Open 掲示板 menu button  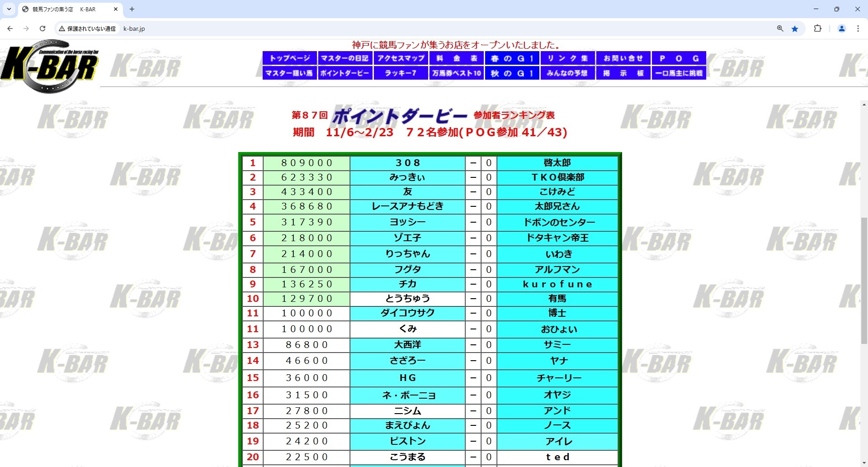pyautogui.click(x=623, y=73)
